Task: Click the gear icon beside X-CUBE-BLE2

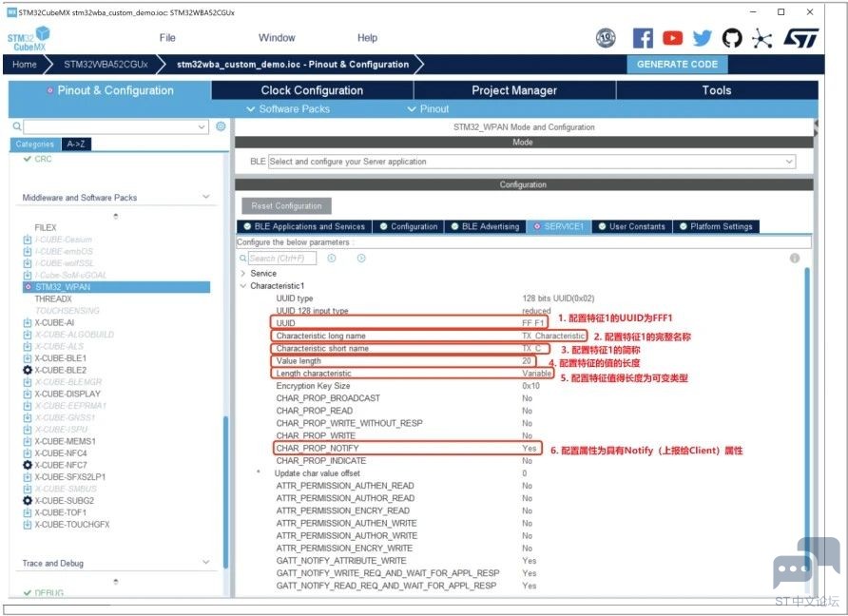Action: pos(27,370)
